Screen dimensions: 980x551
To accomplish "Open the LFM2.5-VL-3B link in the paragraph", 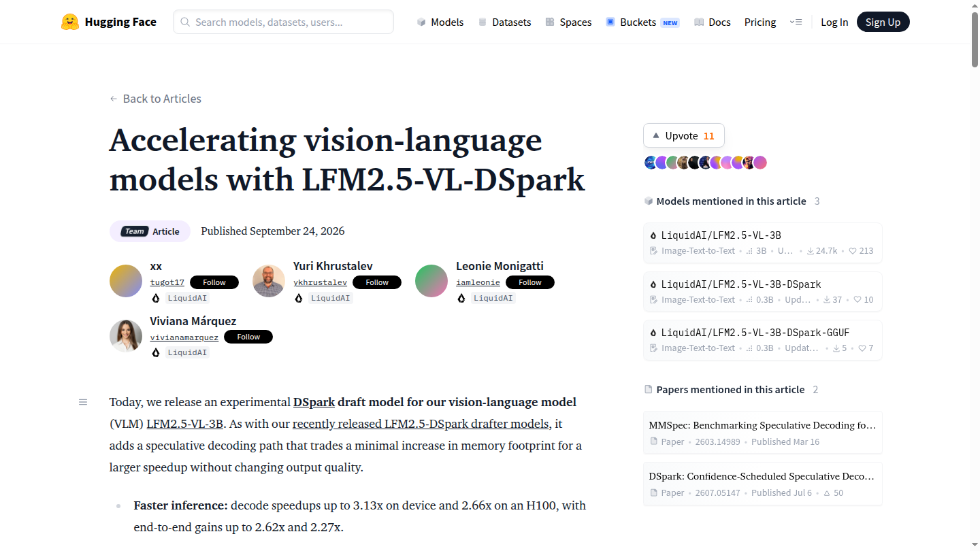I will [x=184, y=424].
